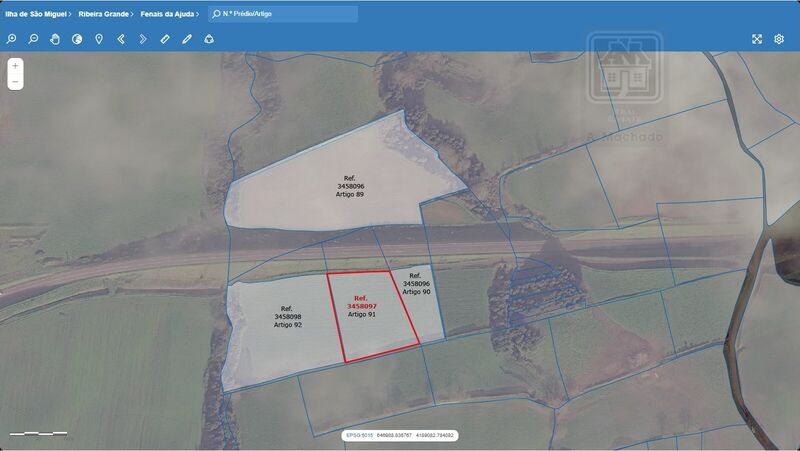The height and width of the screenshot is (451, 800).
Task: Open Ribeira Grande breadcrumb
Action: coord(103,14)
